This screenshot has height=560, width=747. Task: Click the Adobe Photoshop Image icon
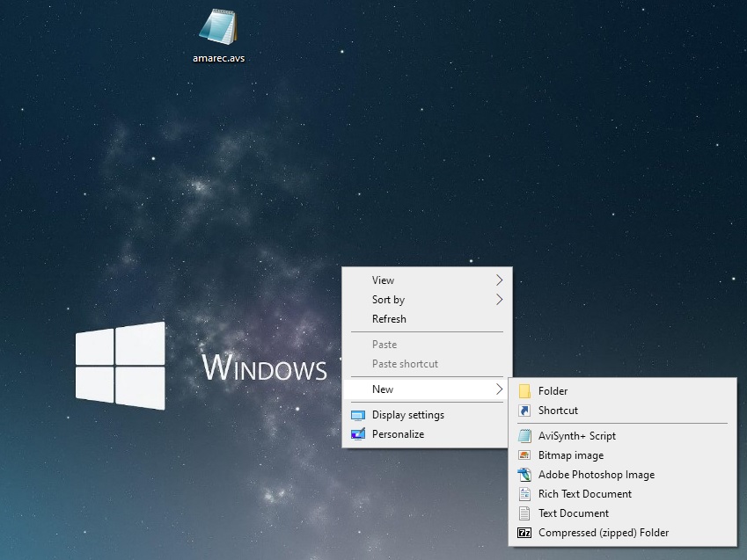coord(524,475)
